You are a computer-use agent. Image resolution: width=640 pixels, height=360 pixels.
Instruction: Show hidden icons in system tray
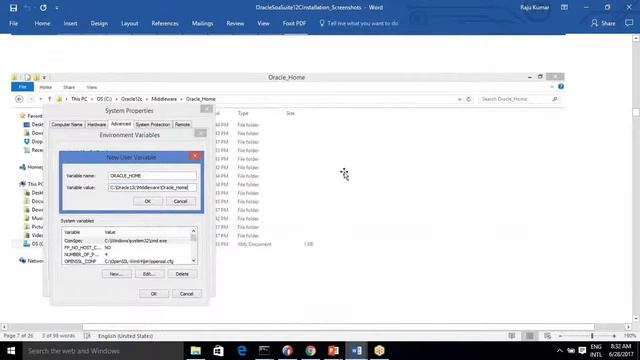(560, 351)
